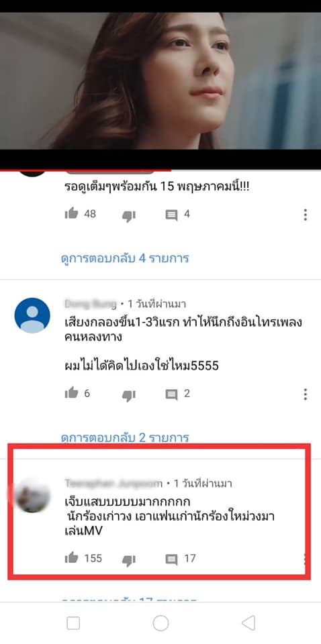This screenshot has height=644, width=321.
Task: Open three-dot menu for 6-likes comment
Action: pos(305,394)
